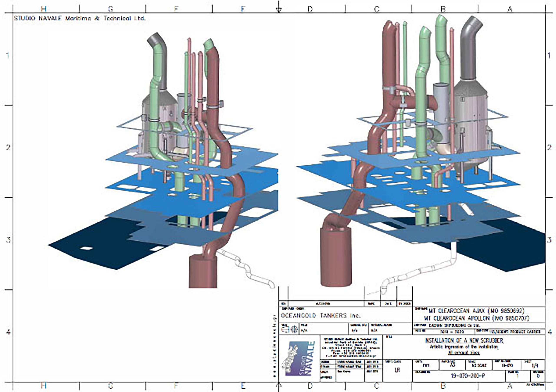The height and width of the screenshot is (392, 556).
Task: Click the projection symbol icon in title block
Action: (x=286, y=329)
